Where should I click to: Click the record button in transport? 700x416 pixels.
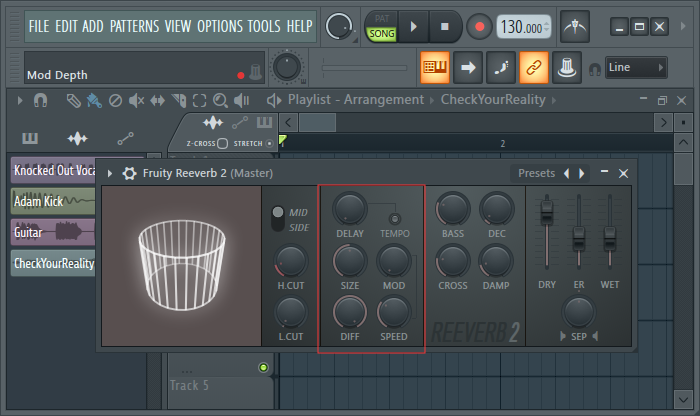(481, 26)
